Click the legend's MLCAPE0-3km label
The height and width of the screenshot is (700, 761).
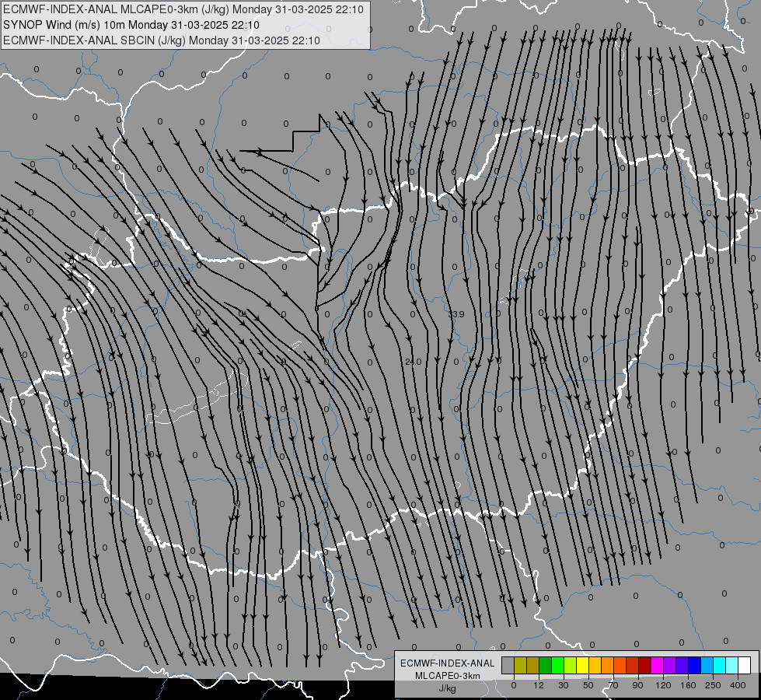pos(447,676)
